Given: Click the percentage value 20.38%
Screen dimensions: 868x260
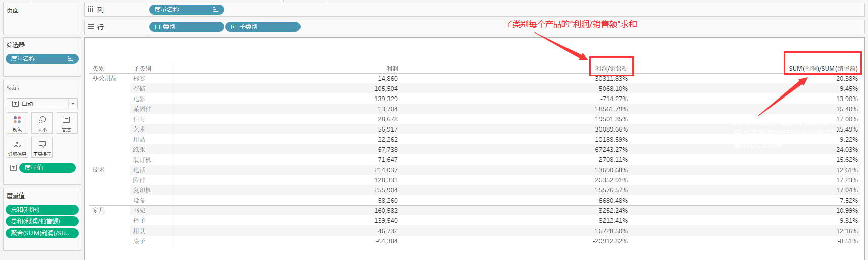Looking at the screenshot, I should (847, 79).
